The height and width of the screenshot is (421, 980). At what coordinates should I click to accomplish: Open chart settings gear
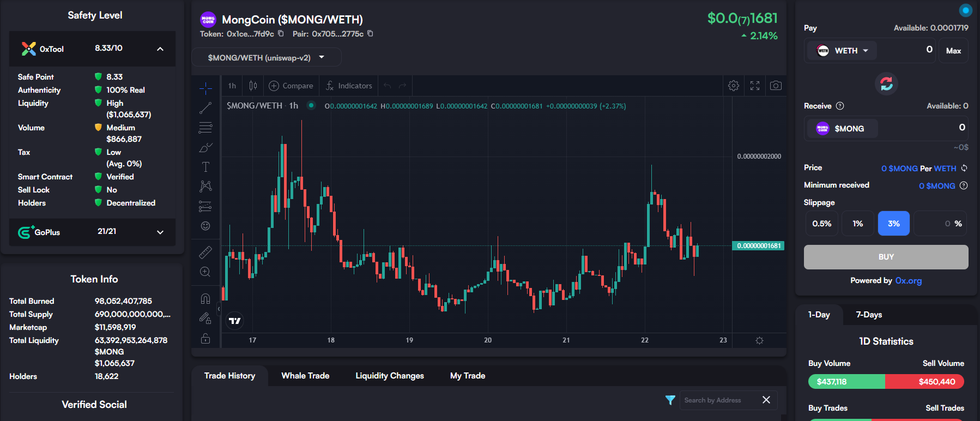click(734, 86)
